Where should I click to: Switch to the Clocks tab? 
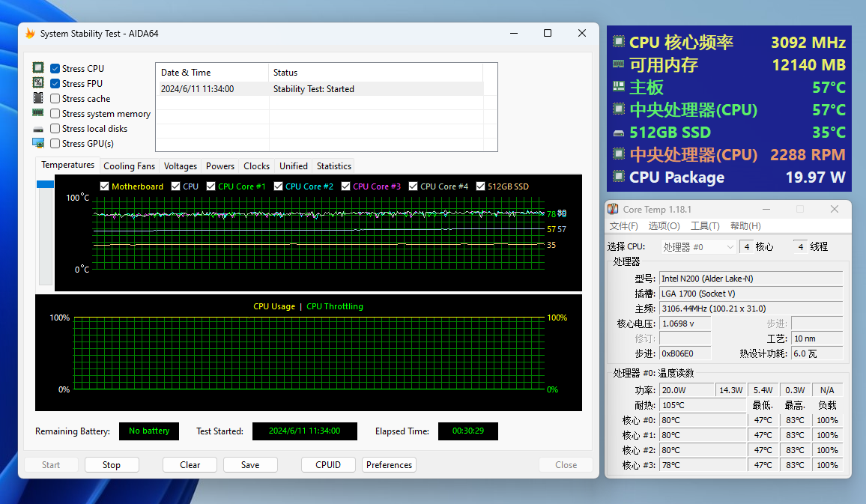(256, 166)
